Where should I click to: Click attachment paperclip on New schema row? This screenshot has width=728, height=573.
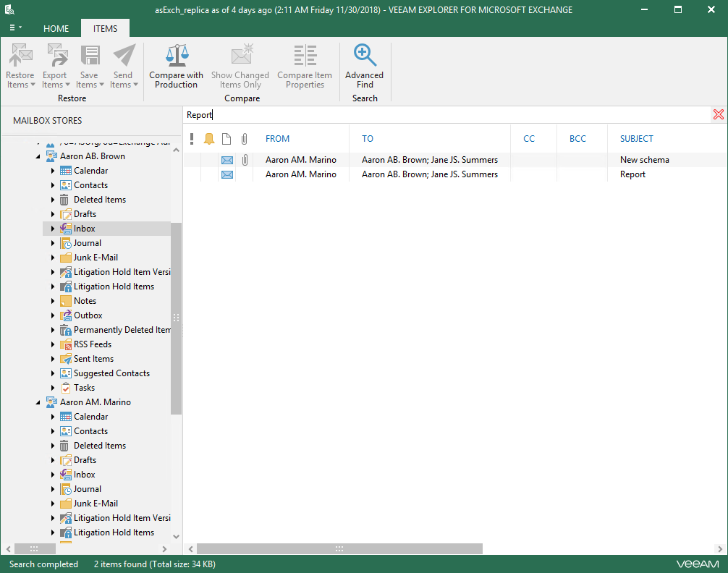[x=245, y=160]
